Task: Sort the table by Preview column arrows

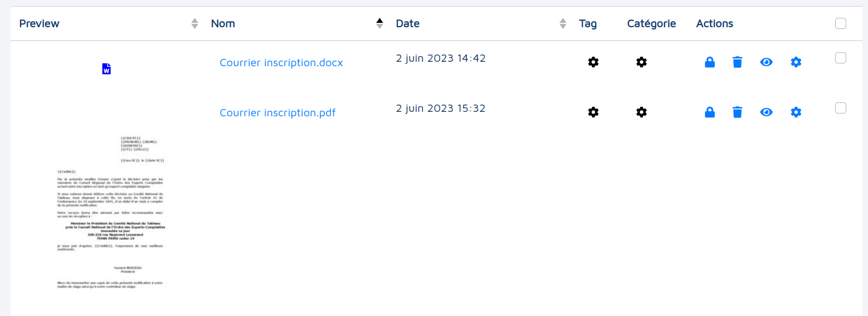Action: pyautogui.click(x=194, y=23)
